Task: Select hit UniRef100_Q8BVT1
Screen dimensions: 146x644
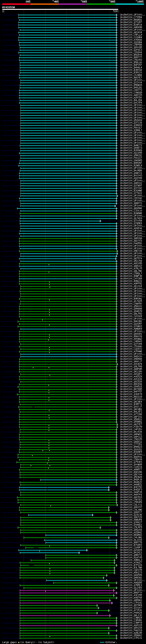Action: 131,555
